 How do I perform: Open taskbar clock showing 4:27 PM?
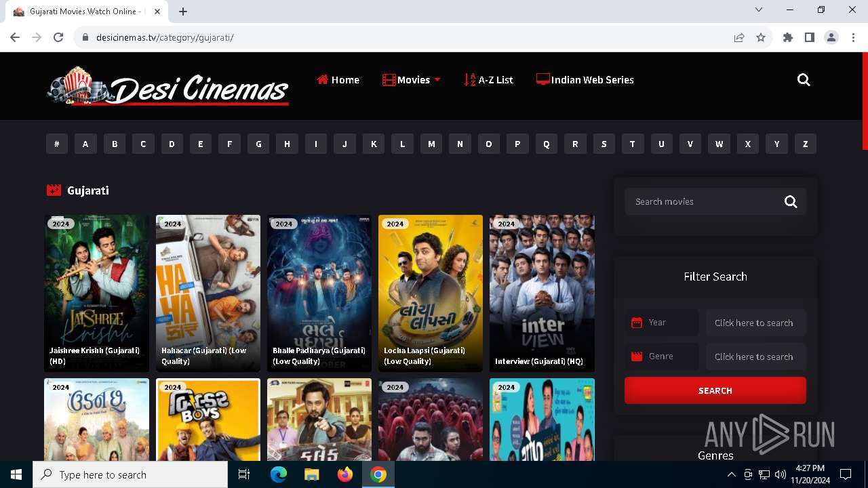pos(810,474)
